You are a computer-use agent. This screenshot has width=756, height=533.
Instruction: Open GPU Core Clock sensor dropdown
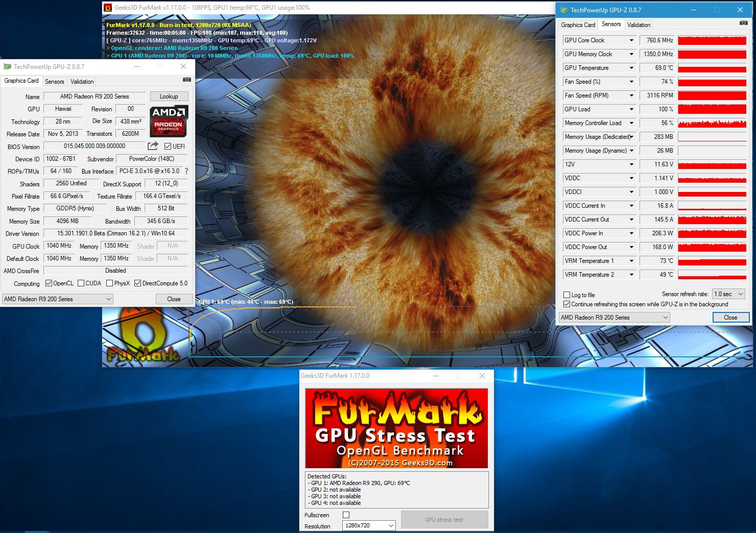click(x=631, y=40)
